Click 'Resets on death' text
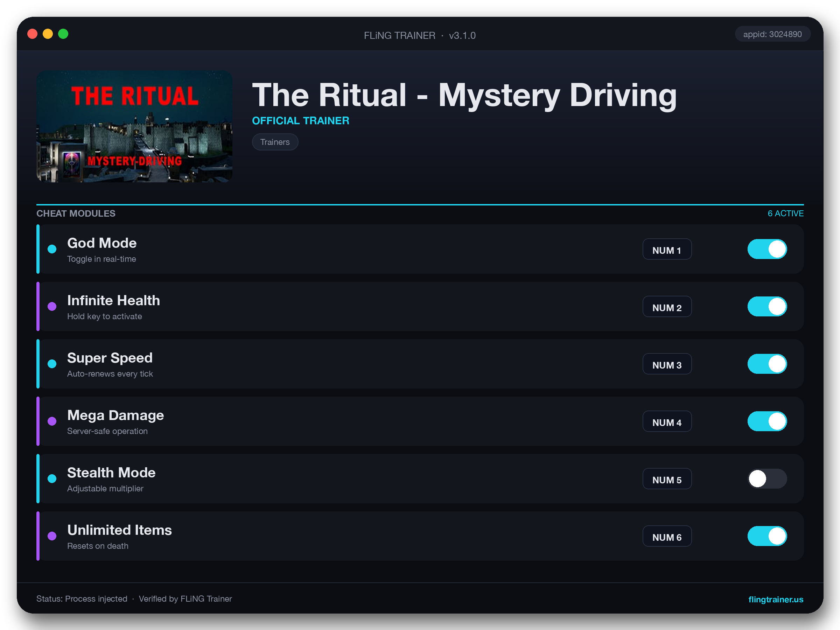 click(x=98, y=546)
